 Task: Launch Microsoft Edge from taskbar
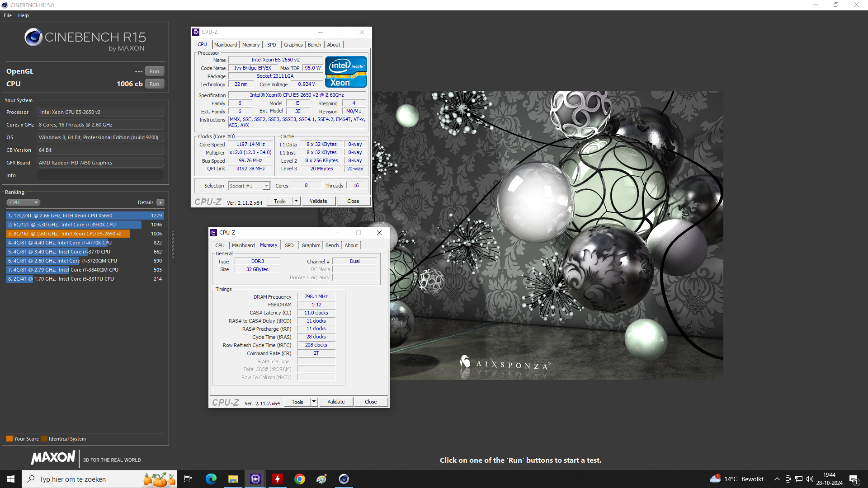211,479
